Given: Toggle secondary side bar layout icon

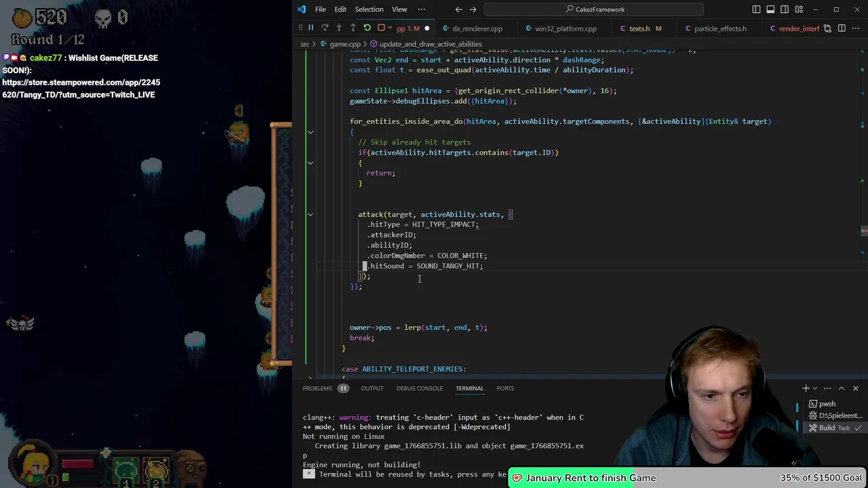Looking at the screenshot, I should coord(785,9).
